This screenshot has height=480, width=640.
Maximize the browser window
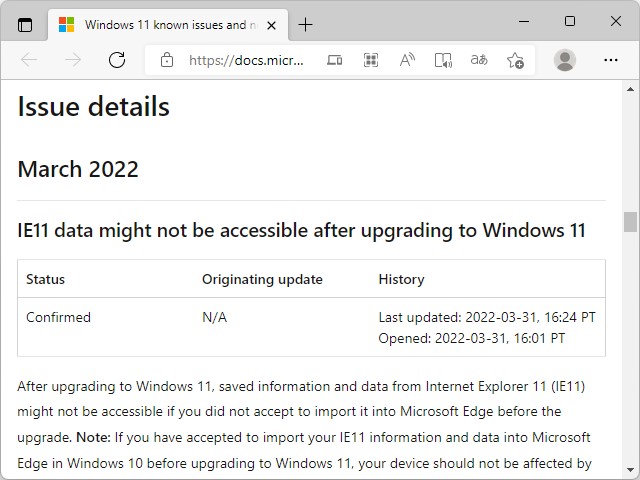click(570, 21)
